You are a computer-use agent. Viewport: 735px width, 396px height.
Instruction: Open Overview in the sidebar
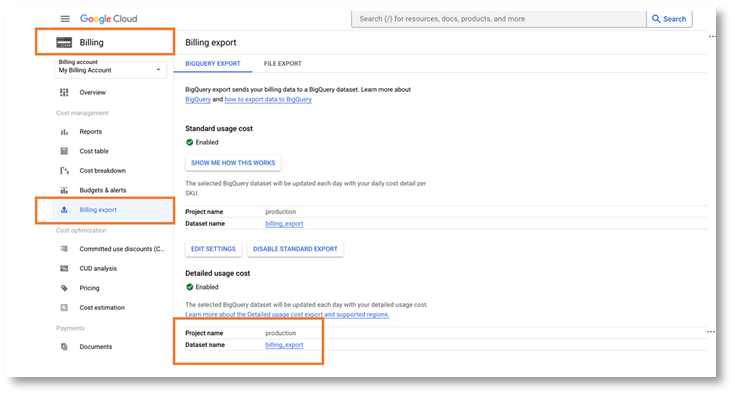(92, 92)
